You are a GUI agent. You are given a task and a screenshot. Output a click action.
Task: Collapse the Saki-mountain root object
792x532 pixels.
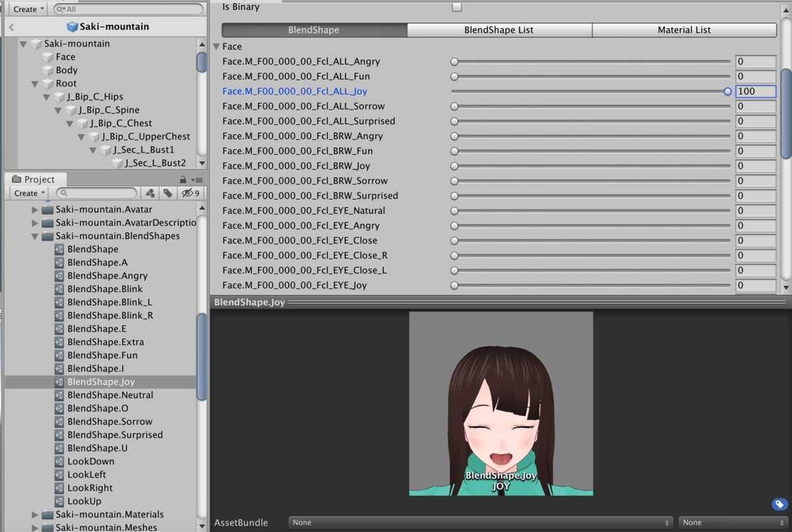(24, 44)
